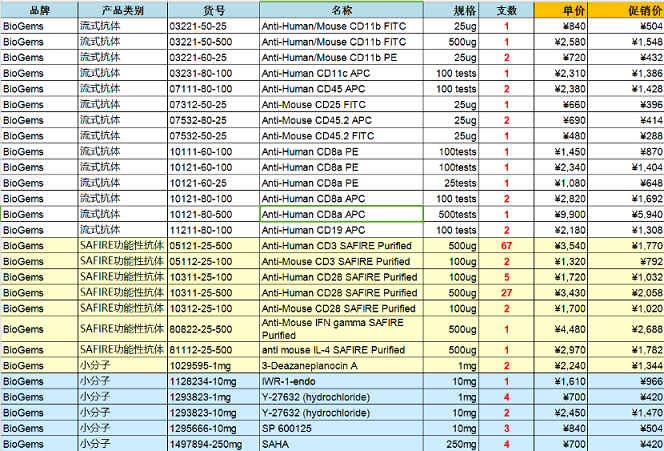Select the Anti-Human/Mouse CD11b PE cell

(341, 58)
